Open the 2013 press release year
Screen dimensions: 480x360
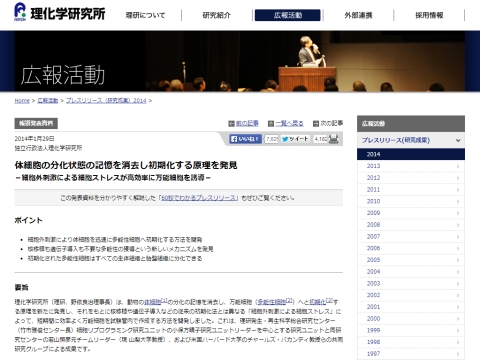pyautogui.click(x=411, y=166)
